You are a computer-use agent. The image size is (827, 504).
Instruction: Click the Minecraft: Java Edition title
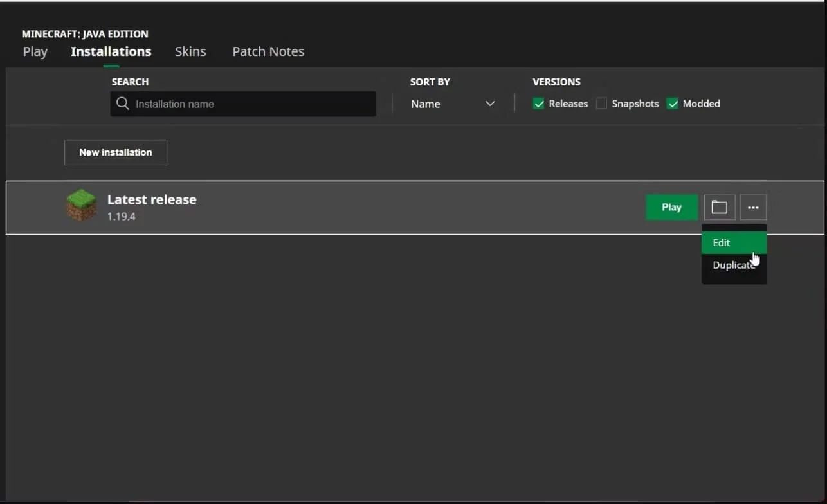coord(85,34)
